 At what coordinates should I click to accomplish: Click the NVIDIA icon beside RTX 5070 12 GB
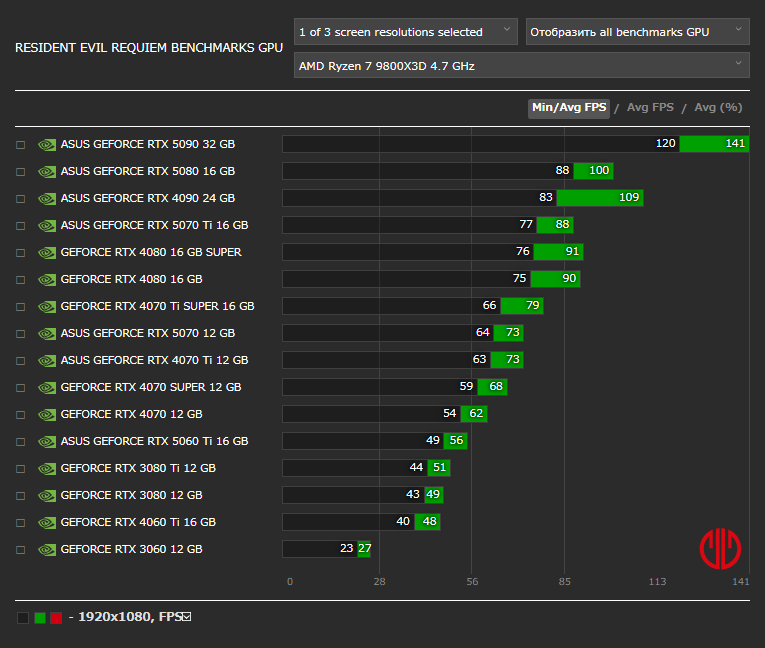(x=46, y=333)
